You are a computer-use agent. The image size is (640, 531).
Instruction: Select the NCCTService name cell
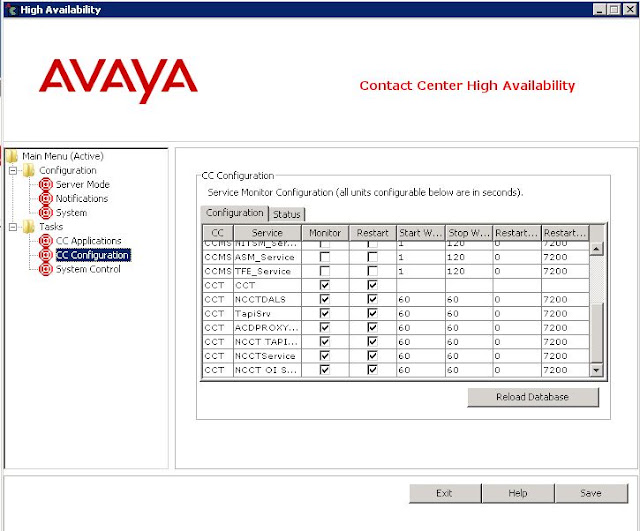267,356
